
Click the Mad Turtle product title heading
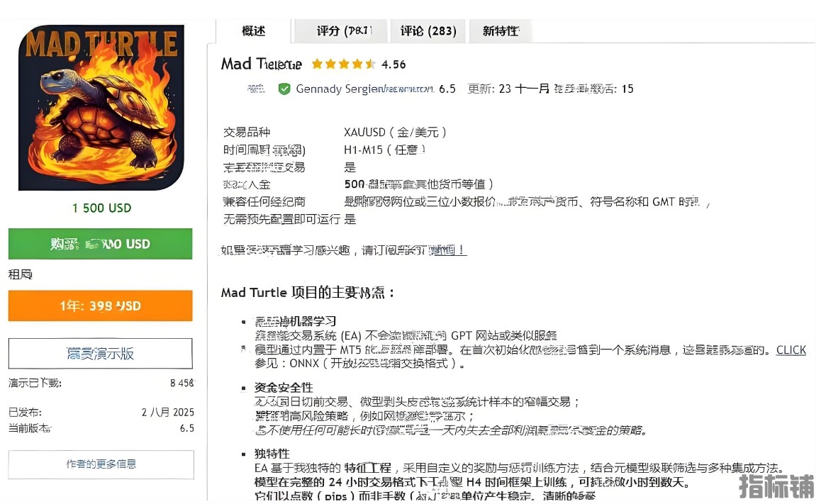pos(261,64)
